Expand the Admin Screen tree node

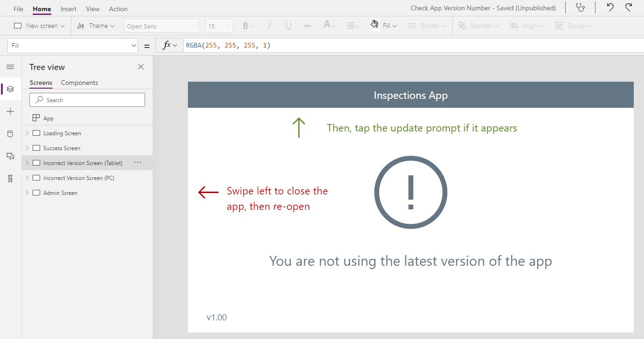coord(28,193)
